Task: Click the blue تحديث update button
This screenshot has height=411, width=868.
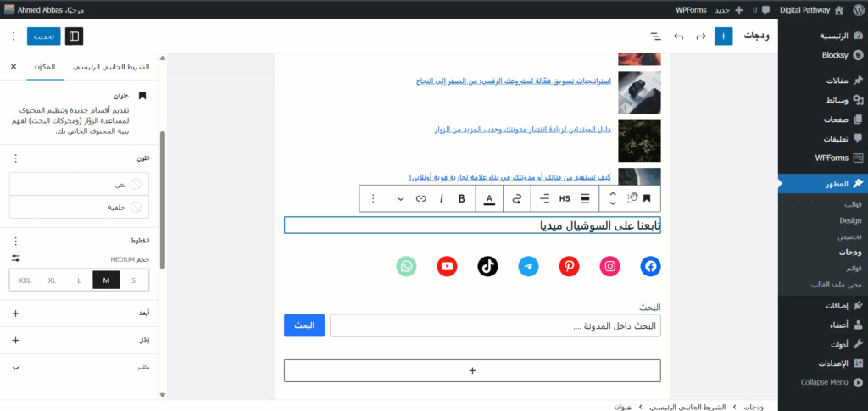Action: click(x=43, y=36)
